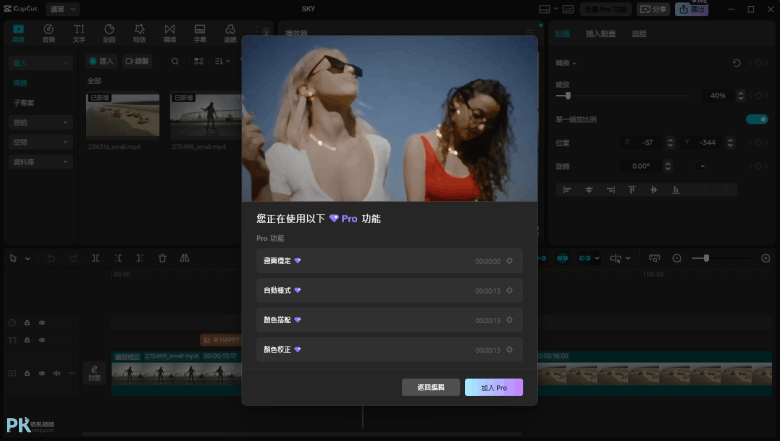Click the 分享 share button
The image size is (780, 441).
(x=654, y=9)
